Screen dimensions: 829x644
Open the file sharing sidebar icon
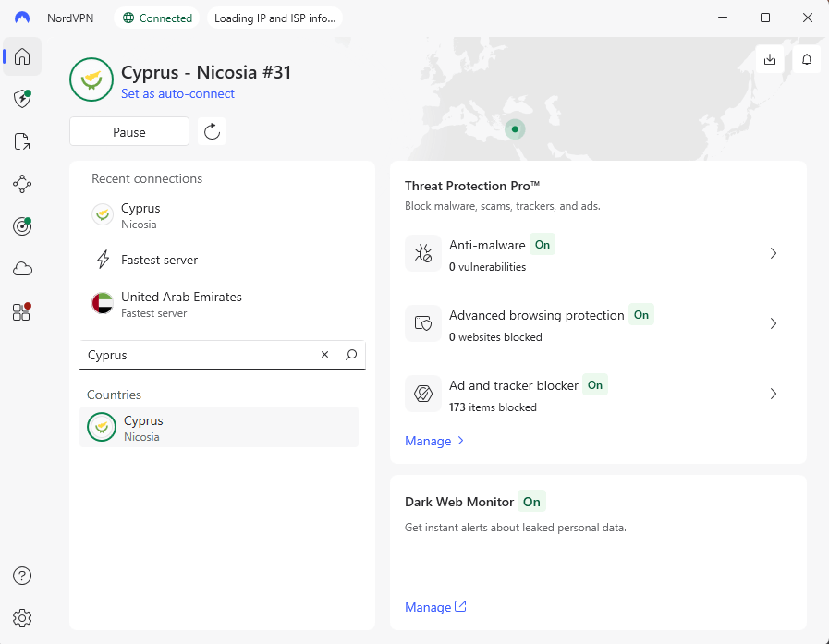point(21,141)
